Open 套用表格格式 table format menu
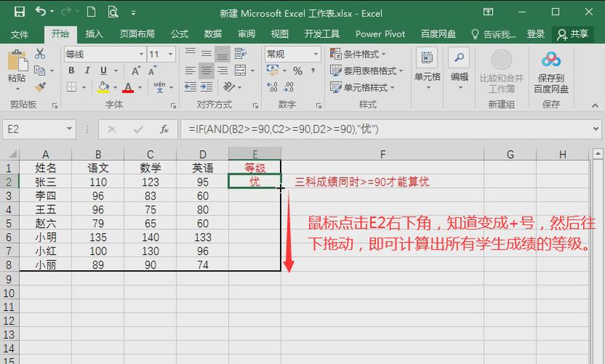Image resolution: width=605 pixels, height=364 pixels. 367,71
